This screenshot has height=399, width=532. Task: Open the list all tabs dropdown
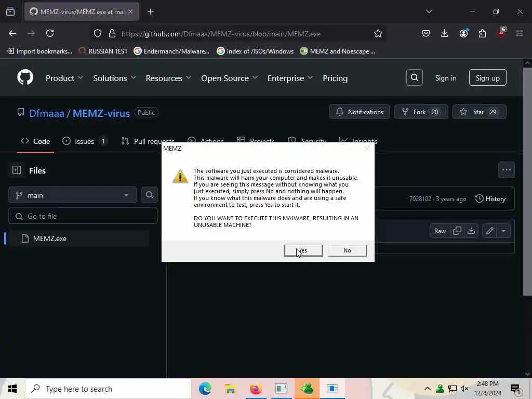pos(429,11)
